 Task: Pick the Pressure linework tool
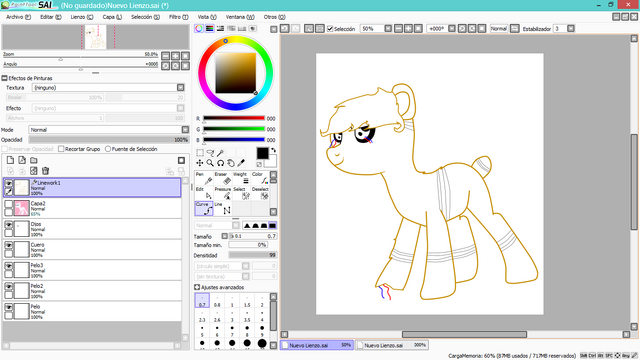(222, 193)
